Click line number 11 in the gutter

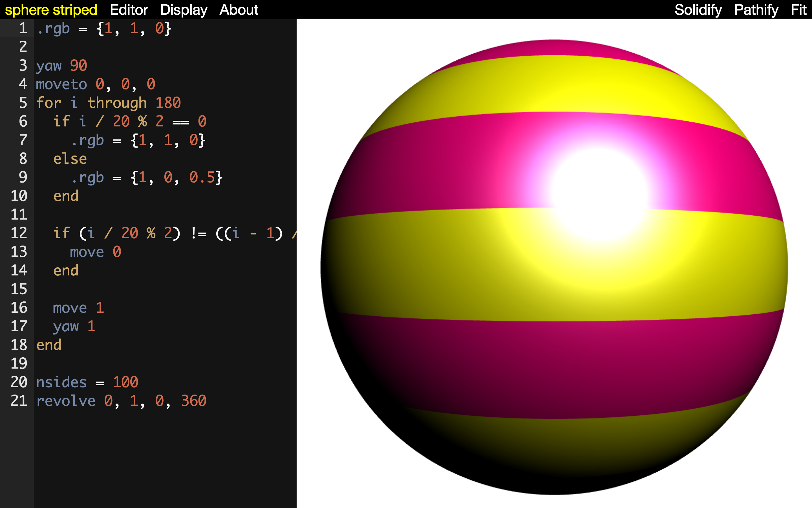pos(19,214)
